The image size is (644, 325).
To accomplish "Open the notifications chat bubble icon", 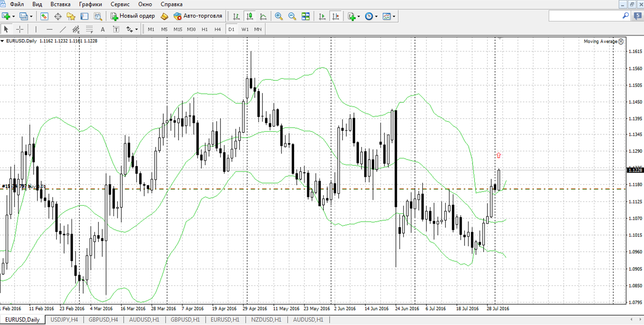I will [x=638, y=16].
